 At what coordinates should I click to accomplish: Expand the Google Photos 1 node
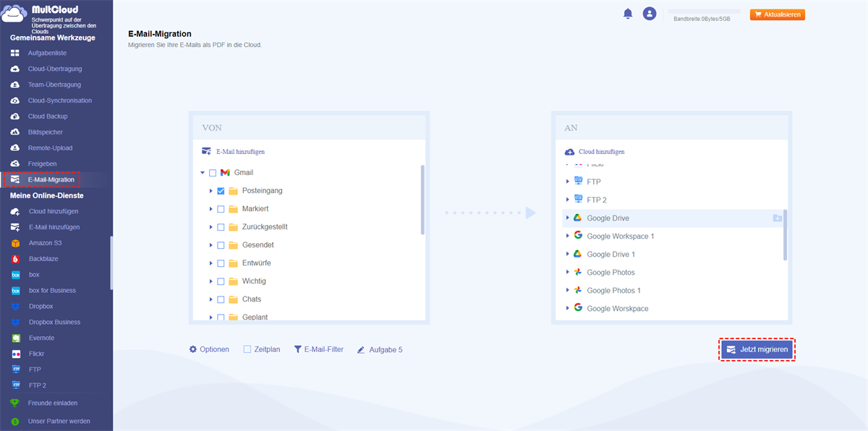[568, 290]
